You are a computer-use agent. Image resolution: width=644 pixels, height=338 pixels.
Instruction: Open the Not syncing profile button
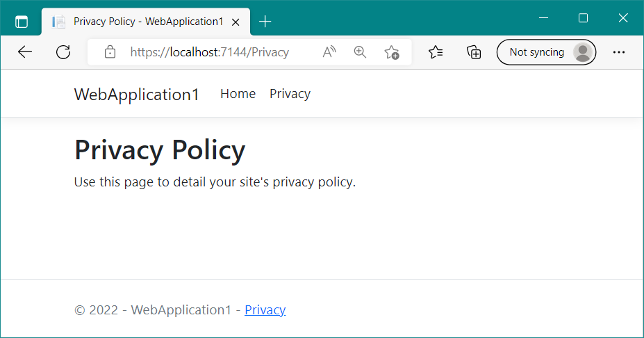546,52
